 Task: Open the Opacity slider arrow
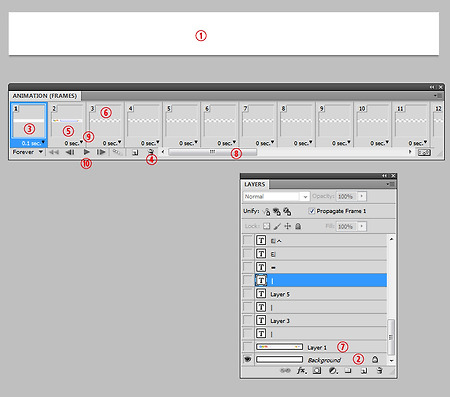pos(362,196)
